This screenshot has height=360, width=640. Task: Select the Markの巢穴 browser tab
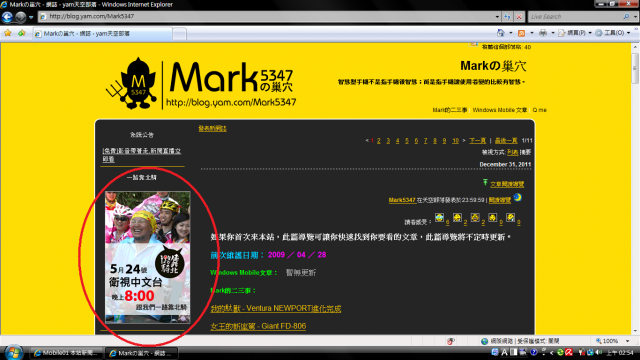(102, 33)
